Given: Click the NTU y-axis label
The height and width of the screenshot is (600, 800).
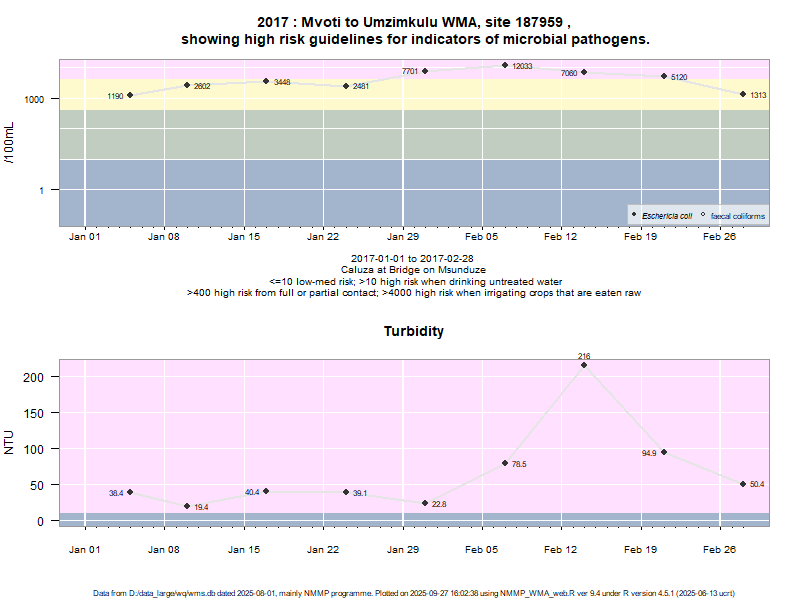Looking at the screenshot, I should (x=10, y=442).
